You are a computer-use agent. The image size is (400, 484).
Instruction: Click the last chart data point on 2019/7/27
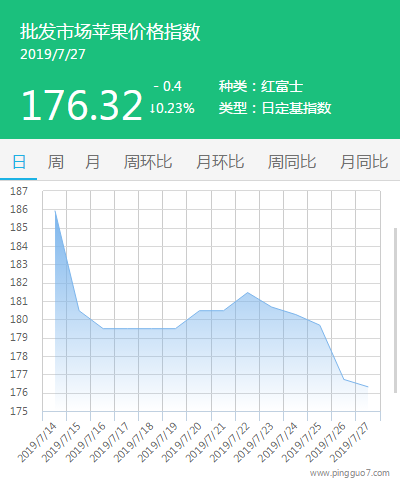point(368,387)
